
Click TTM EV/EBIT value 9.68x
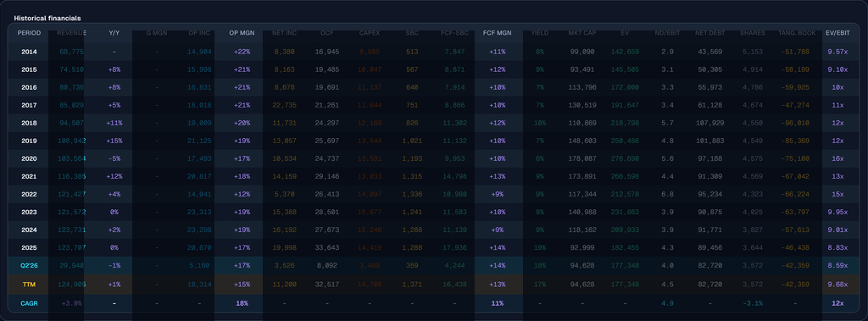pos(837,284)
